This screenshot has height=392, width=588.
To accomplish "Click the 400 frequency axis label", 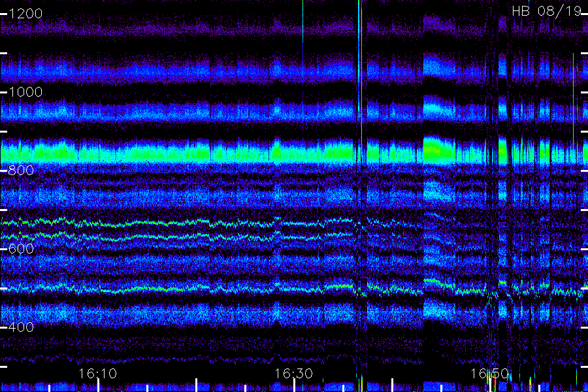I will coord(21,327).
